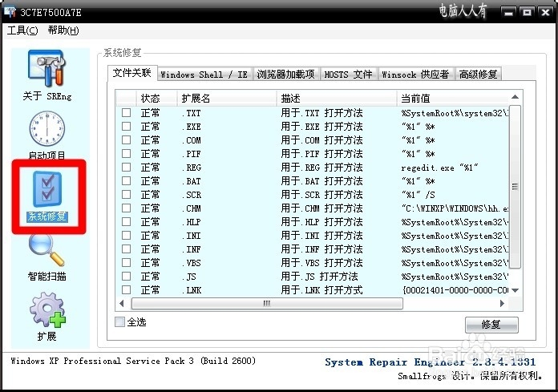Click the 修复 repair button
Screen dimensions: 558x392
(491, 325)
